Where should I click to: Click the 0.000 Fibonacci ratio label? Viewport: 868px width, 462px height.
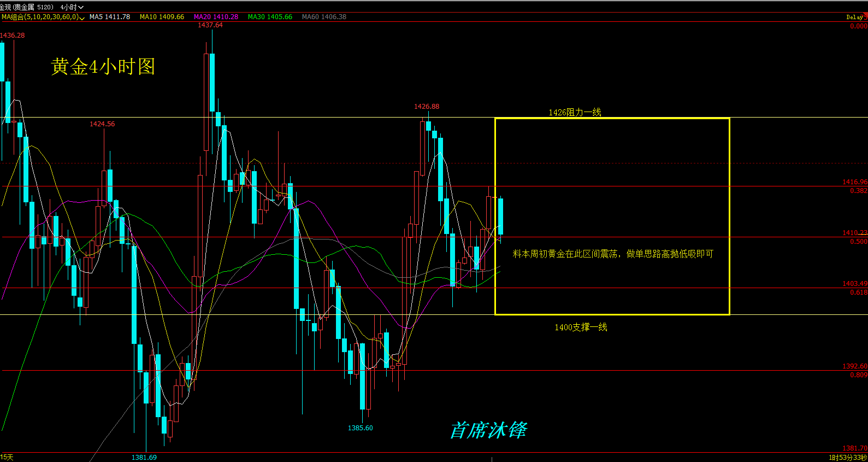tap(859, 26)
